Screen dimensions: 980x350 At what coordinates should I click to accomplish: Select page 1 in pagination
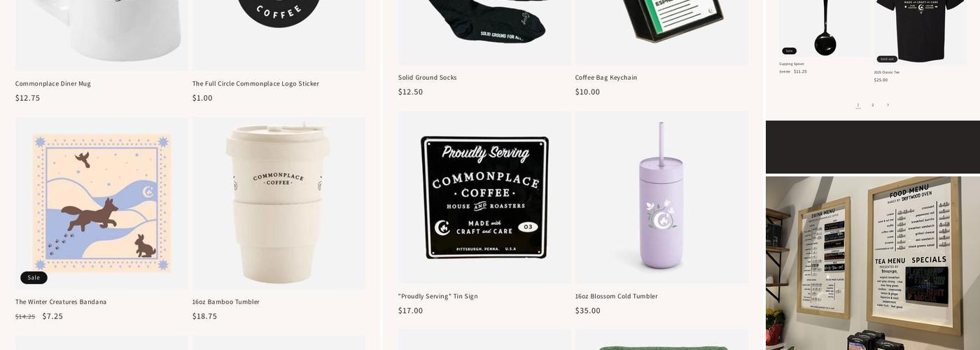coord(858,105)
